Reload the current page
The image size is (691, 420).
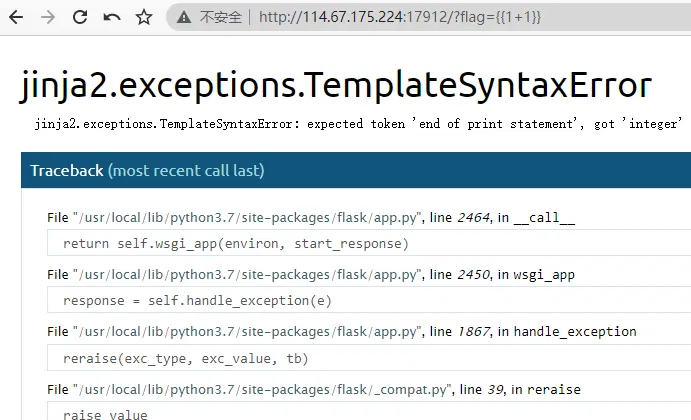80,17
